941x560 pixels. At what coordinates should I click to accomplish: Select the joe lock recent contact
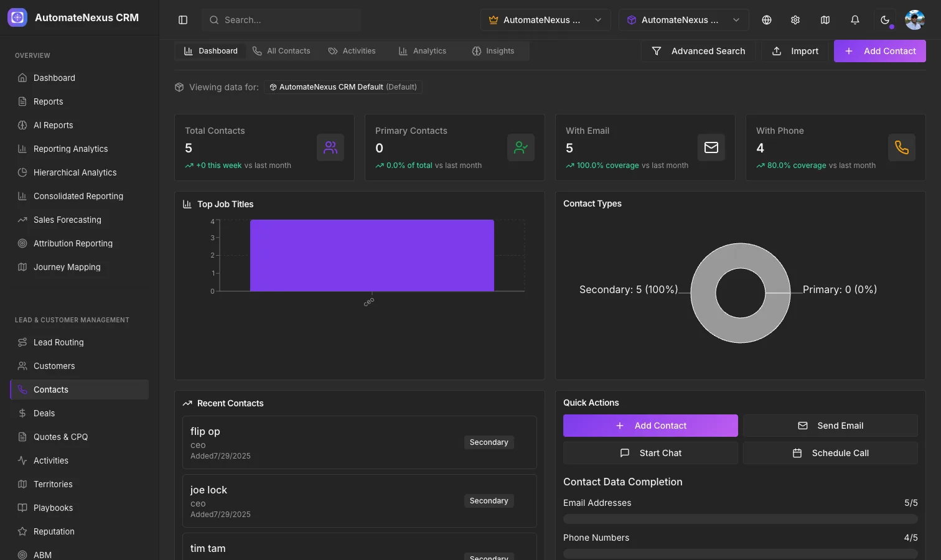click(x=360, y=501)
